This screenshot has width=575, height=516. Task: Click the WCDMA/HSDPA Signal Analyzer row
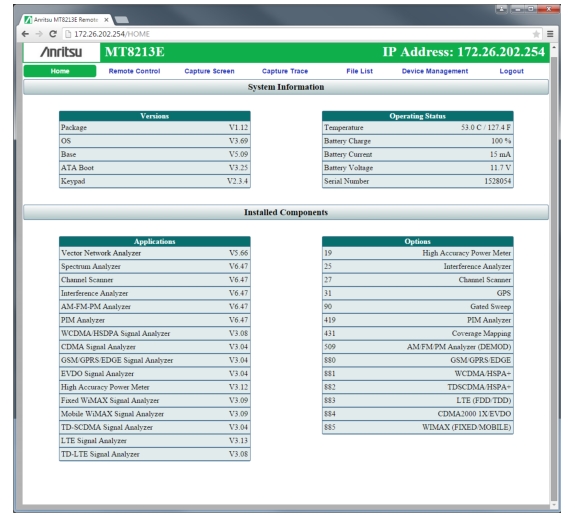155,333
